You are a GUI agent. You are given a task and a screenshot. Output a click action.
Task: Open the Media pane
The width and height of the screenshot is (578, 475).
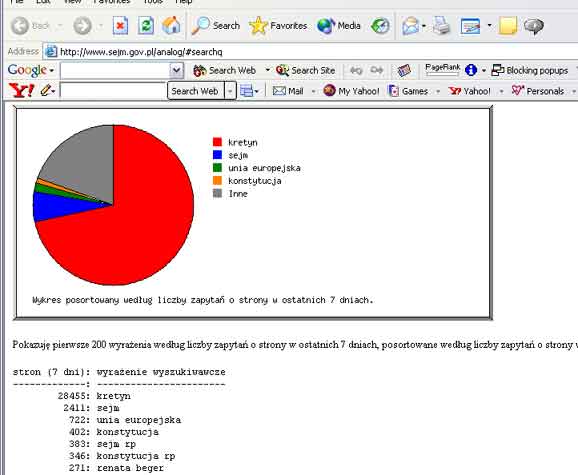[x=338, y=26]
